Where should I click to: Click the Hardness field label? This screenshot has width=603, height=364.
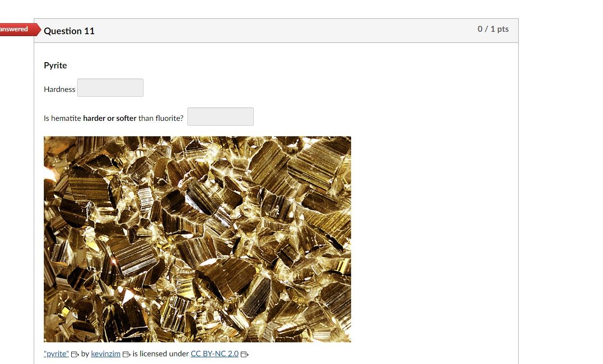(60, 89)
